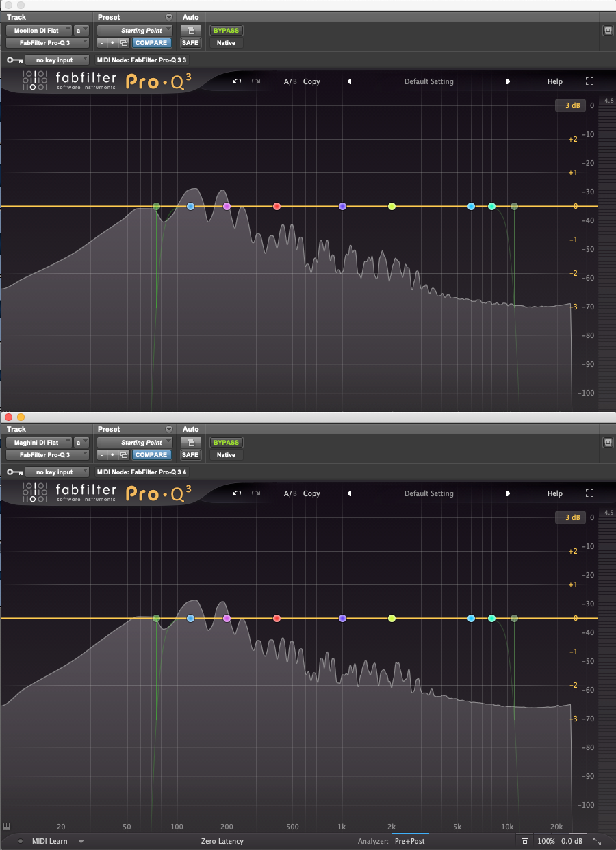
Task: Open plug-in automation dialog in Maghini window
Action: (x=190, y=443)
